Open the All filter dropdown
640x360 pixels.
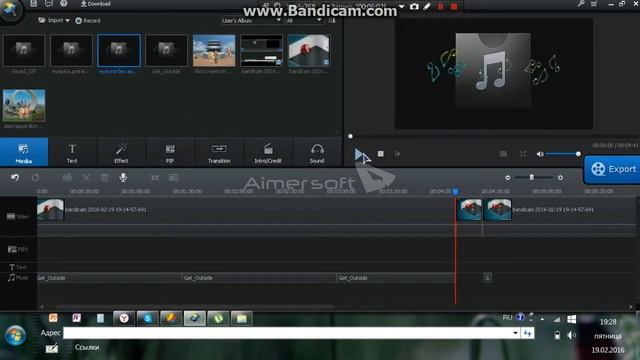(x=304, y=20)
